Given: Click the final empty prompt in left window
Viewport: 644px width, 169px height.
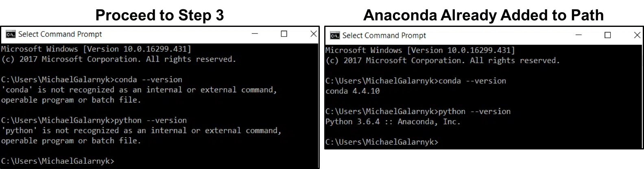Looking at the screenshot, I should (58, 161).
